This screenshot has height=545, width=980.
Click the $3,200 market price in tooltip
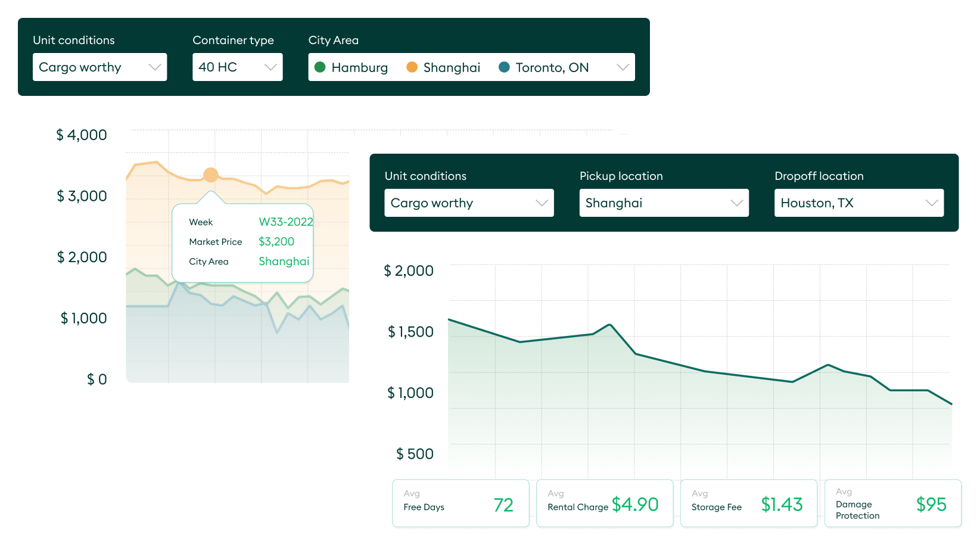pyautogui.click(x=276, y=242)
